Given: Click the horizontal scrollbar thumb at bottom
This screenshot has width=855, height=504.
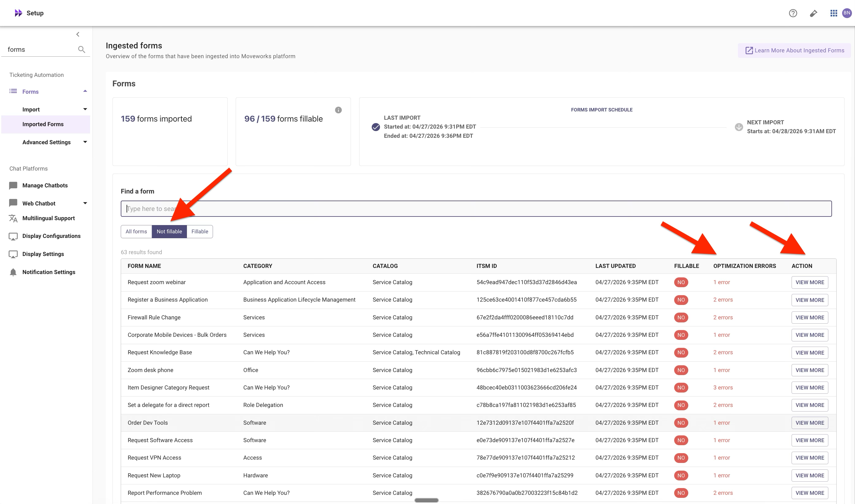Looking at the screenshot, I should (x=427, y=500).
